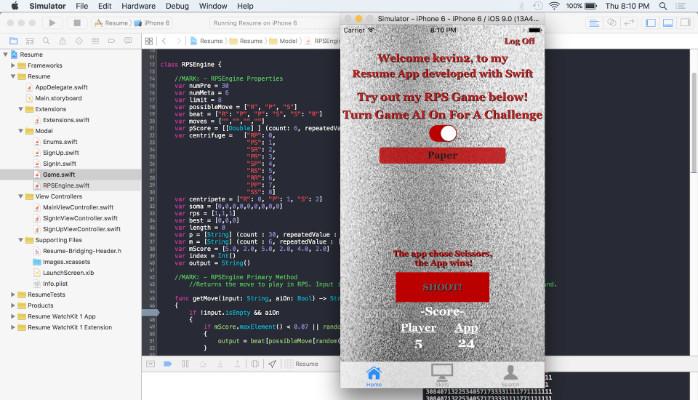Click the Simulate Location arrow icon
This screenshot has width=698, height=400.
pyautogui.click(x=272, y=364)
